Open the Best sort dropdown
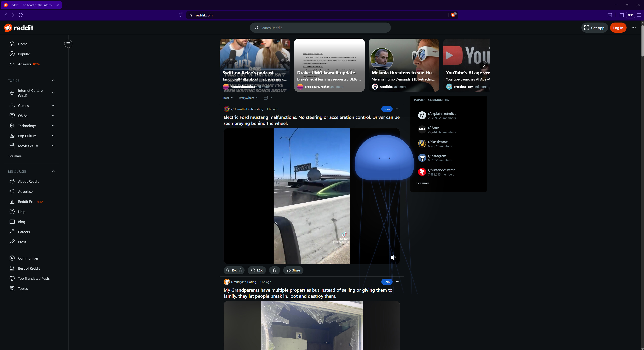644x350 pixels. point(228,98)
